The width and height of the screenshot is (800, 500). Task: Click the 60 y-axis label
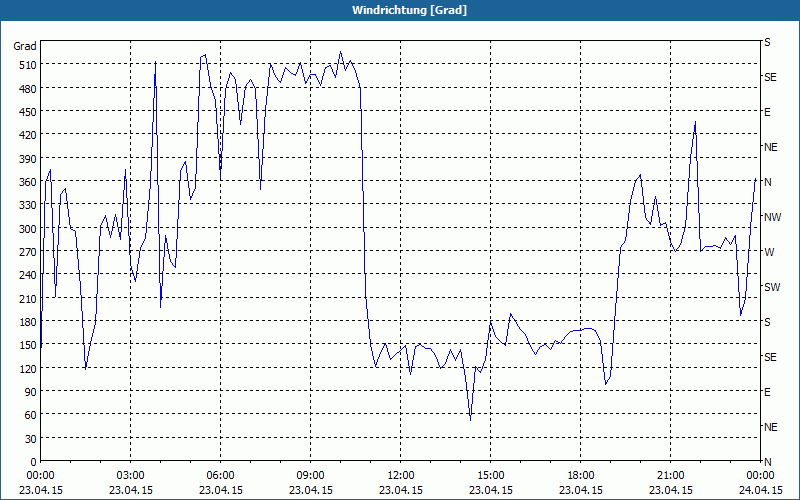[x=31, y=415]
